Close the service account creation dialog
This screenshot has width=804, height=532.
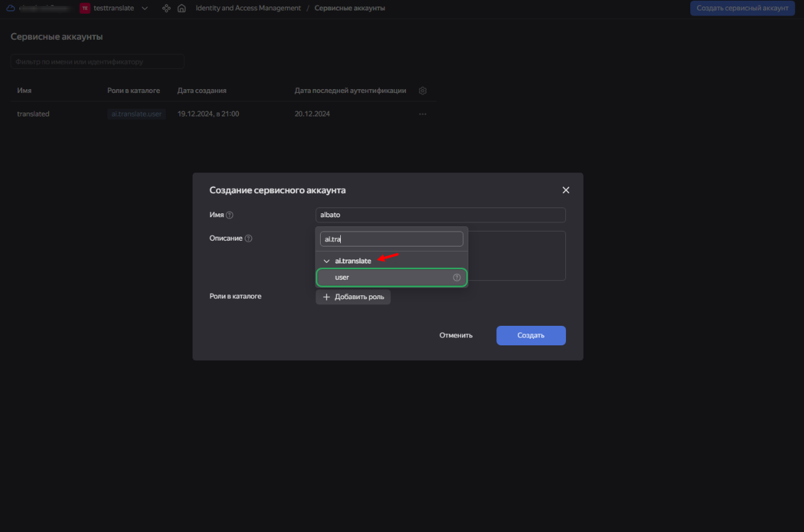point(565,190)
